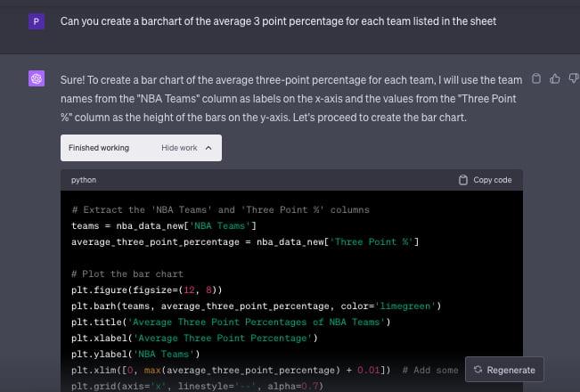The width and height of the screenshot is (580, 392).
Task: Click the python language label
Action: tap(84, 180)
